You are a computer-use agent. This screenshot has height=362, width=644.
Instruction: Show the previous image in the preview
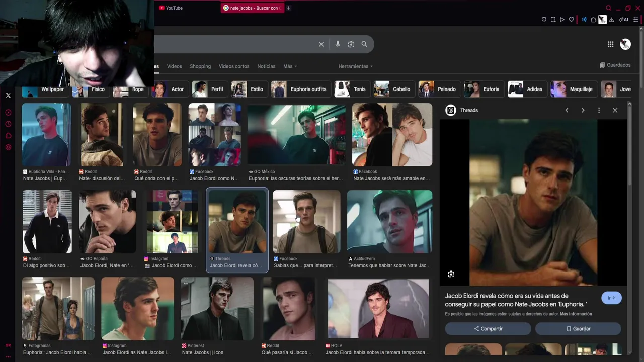pos(567,110)
